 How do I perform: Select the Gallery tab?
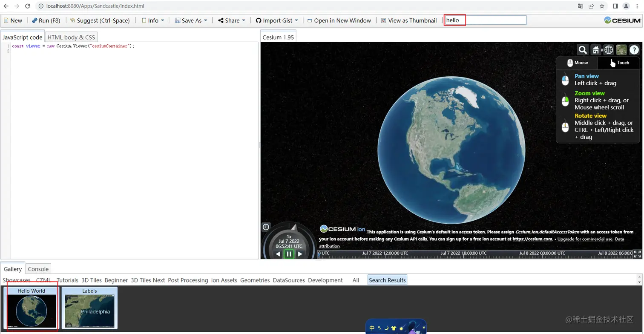pos(13,269)
